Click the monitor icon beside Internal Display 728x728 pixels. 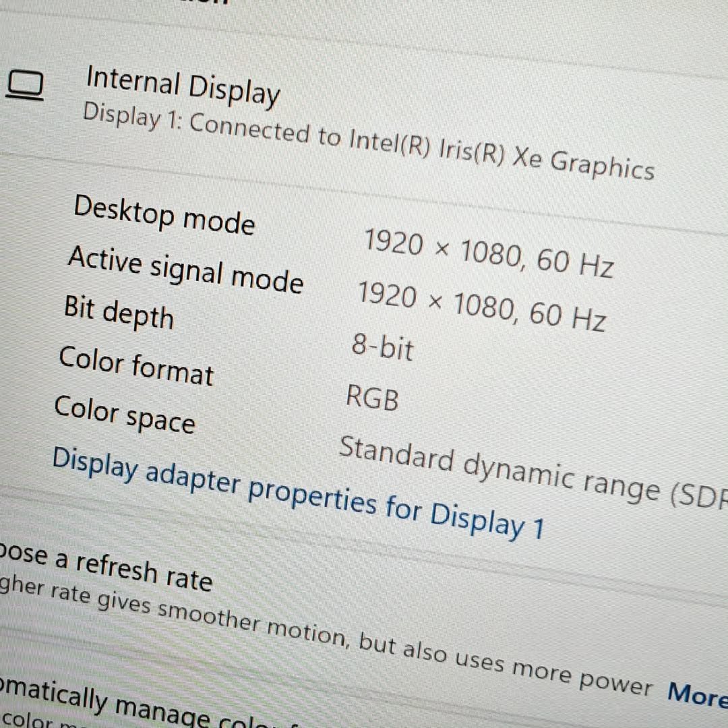pyautogui.click(x=26, y=86)
